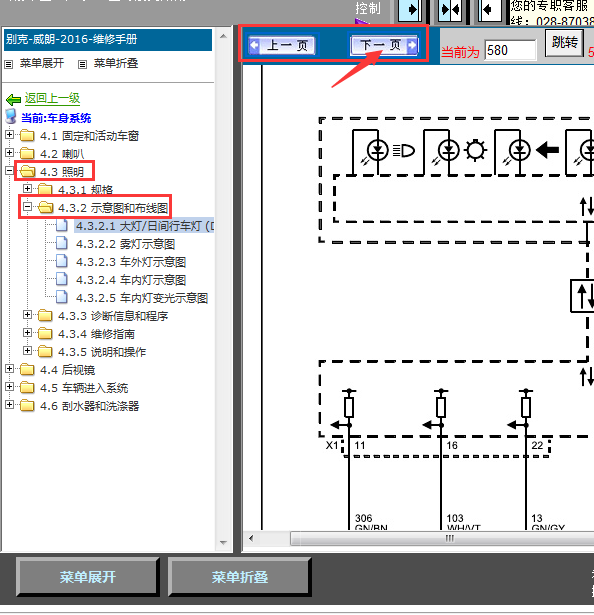This screenshot has height=615, width=594.
Task: Click the bottom 菜单折叠 button
Action: tap(240, 577)
